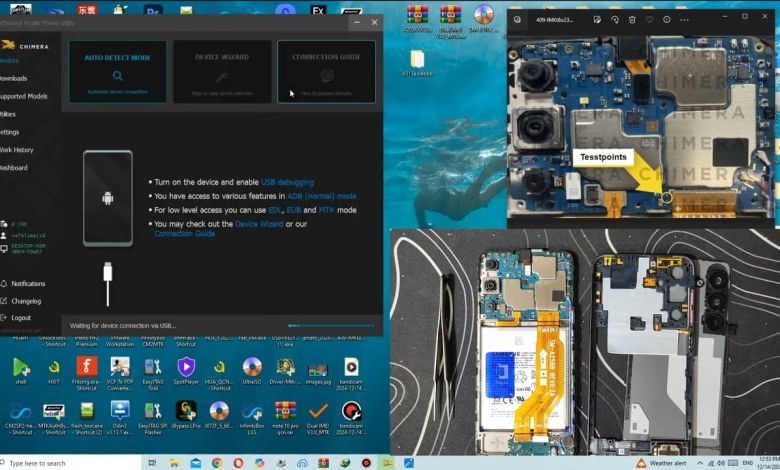Click the File info icon in Photos viewer
Screen dimensions: 780x470
pos(667,19)
